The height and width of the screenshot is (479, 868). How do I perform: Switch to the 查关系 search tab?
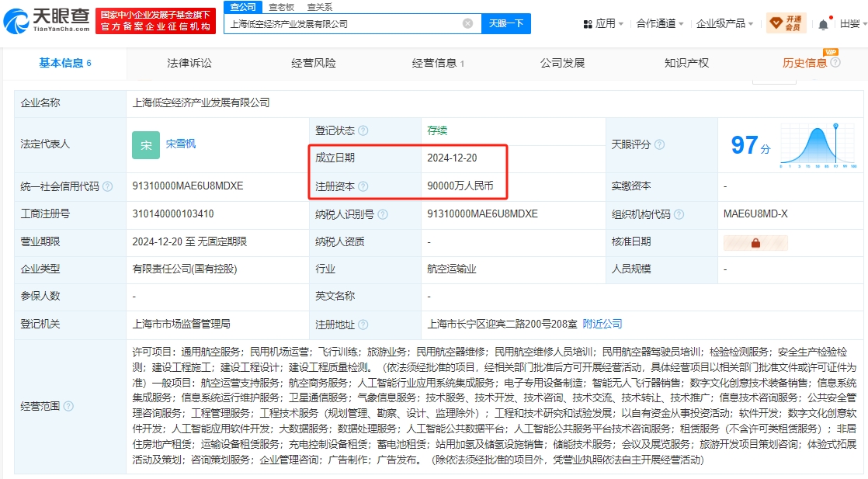[319, 7]
